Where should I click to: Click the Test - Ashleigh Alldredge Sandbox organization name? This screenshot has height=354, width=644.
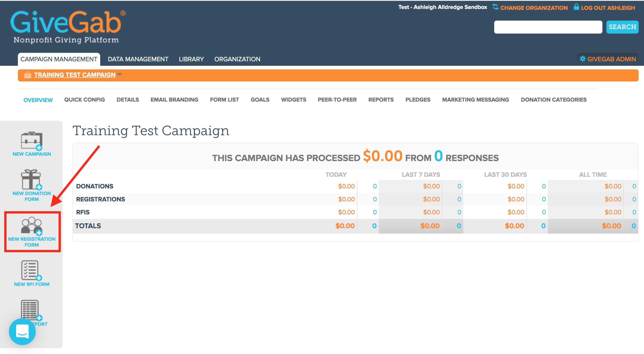tap(443, 7)
